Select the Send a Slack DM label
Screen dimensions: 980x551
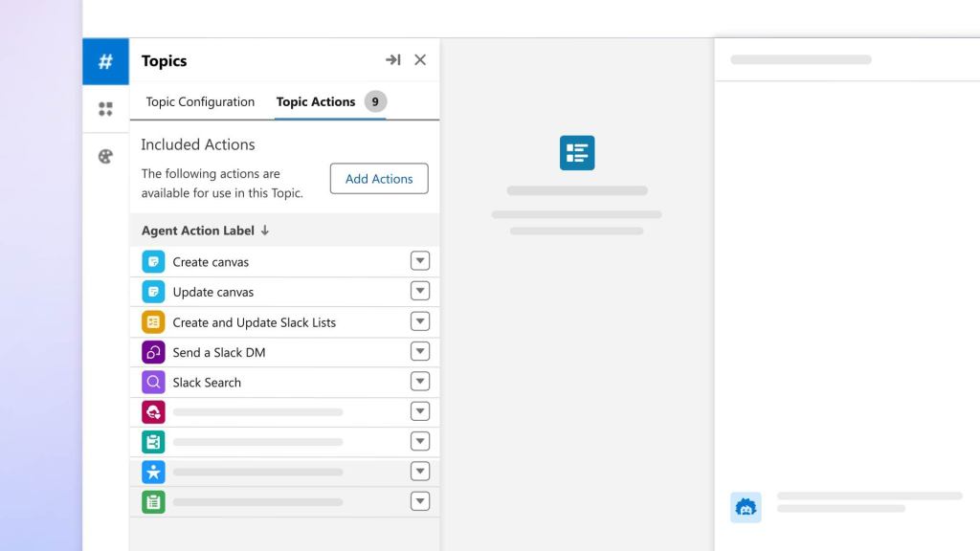tap(219, 352)
